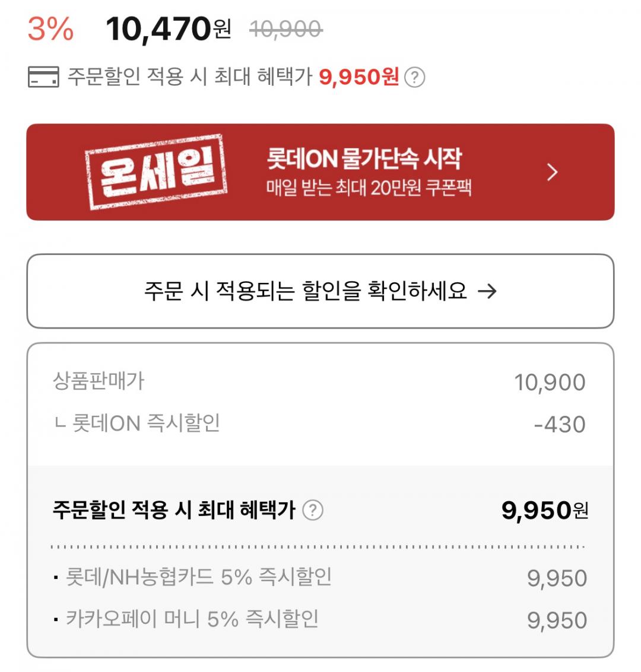The image size is (641, 672).
Task: Tap the help icon next to red 9,950원
Action: click(415, 77)
